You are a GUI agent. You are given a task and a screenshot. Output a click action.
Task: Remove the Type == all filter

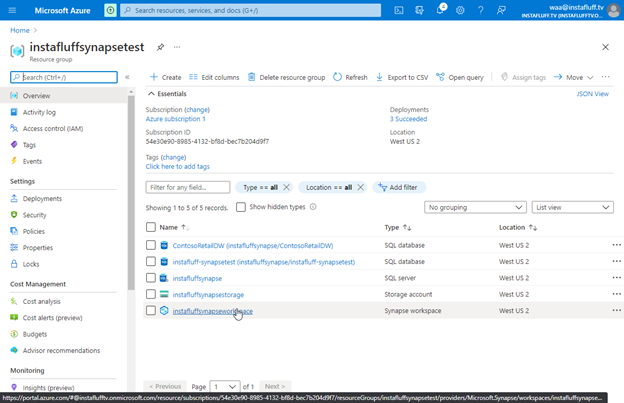pyautogui.click(x=286, y=187)
